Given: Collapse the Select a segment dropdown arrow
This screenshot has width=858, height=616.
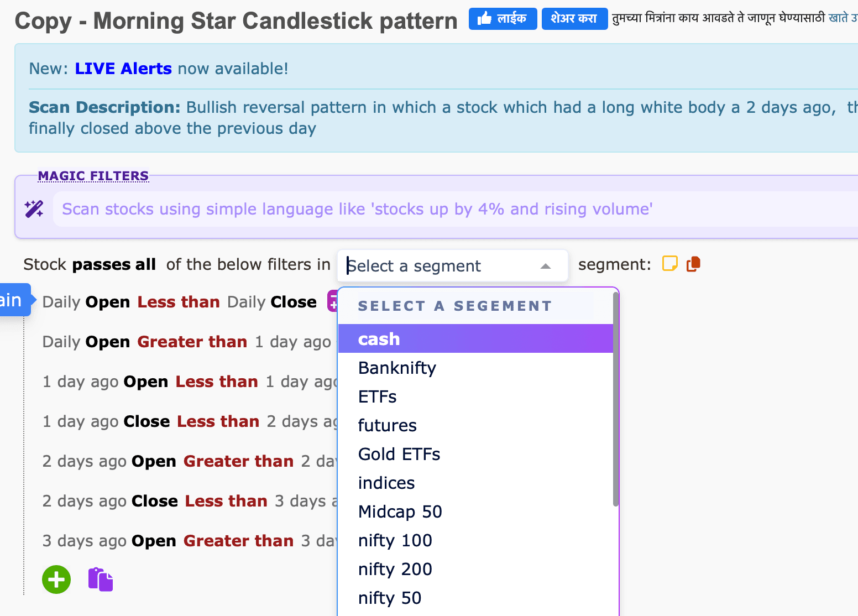Looking at the screenshot, I should tap(546, 266).
